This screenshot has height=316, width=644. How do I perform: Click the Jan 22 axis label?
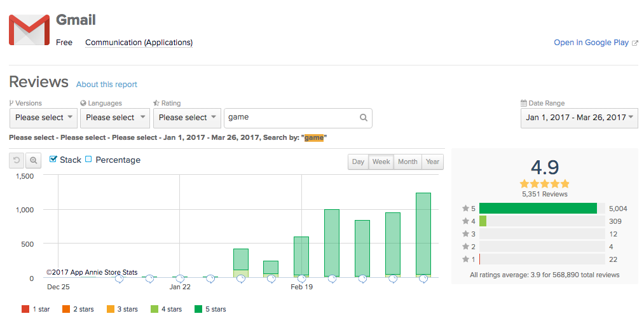[180, 287]
